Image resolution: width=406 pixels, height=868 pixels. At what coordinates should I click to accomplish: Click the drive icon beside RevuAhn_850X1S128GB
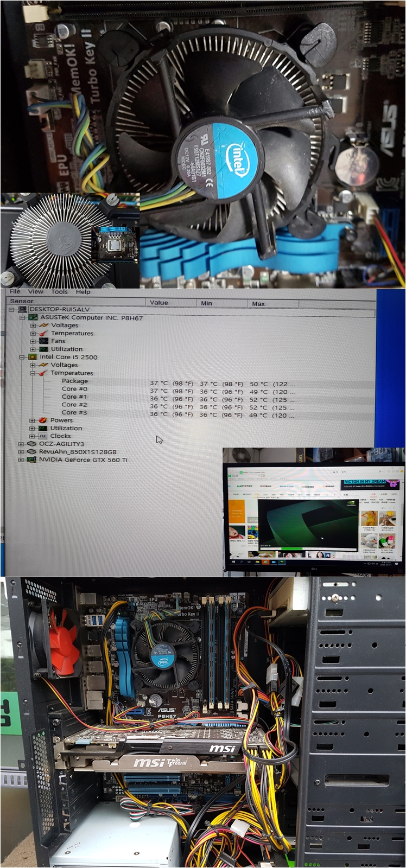click(31, 452)
